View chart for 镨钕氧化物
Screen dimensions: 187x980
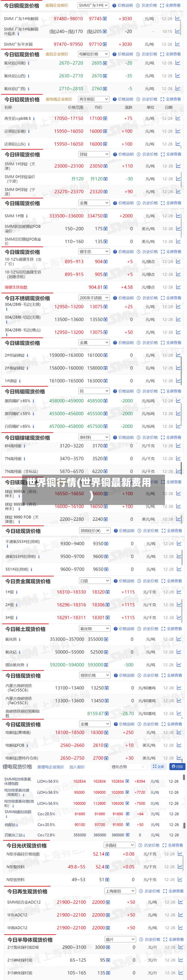point(179,665)
